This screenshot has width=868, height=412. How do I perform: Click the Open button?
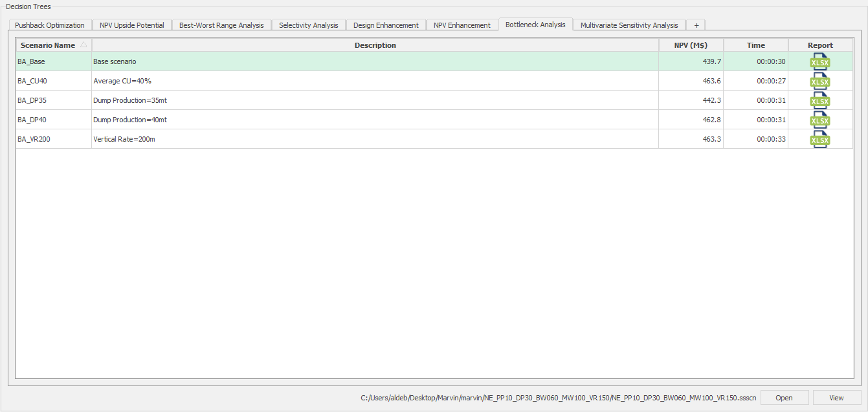coord(784,398)
